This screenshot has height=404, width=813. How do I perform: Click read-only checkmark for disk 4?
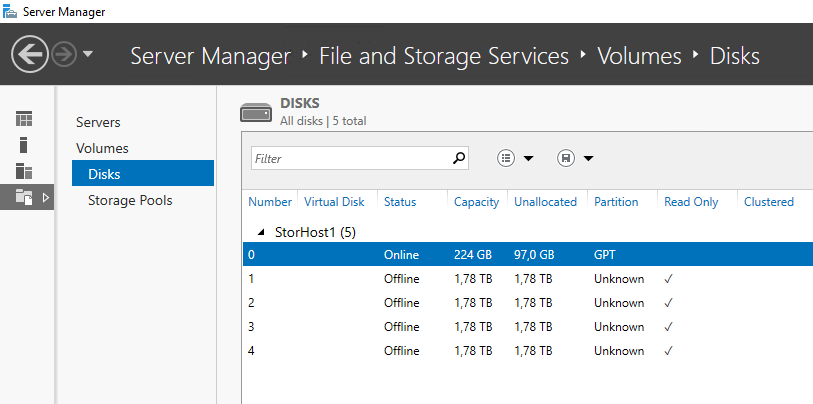coord(668,351)
